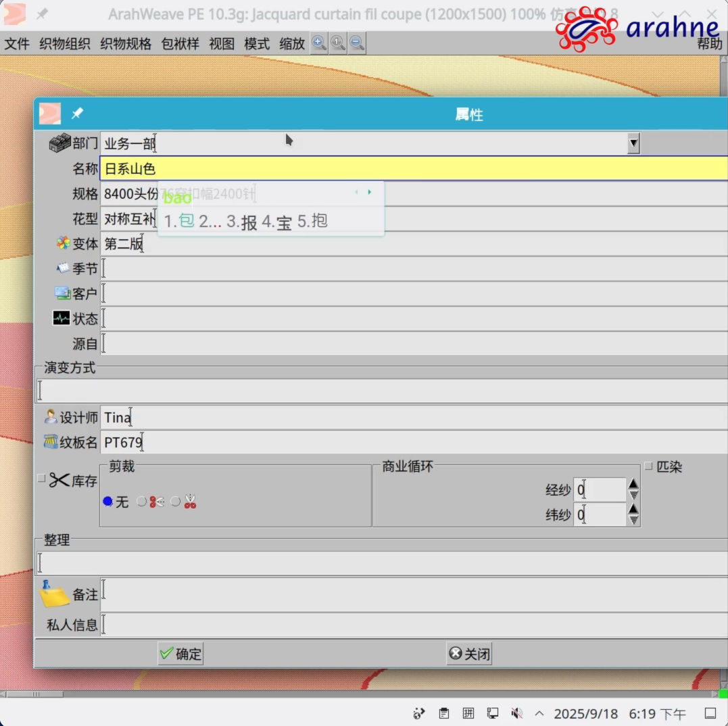Choose IME candidate 4 宝

coord(276,222)
